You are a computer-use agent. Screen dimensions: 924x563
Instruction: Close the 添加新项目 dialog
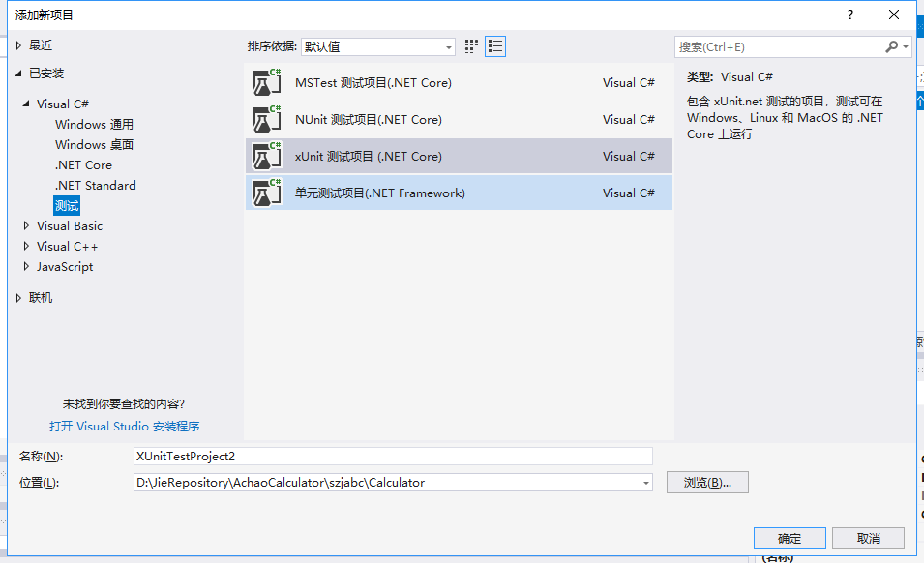(894, 15)
